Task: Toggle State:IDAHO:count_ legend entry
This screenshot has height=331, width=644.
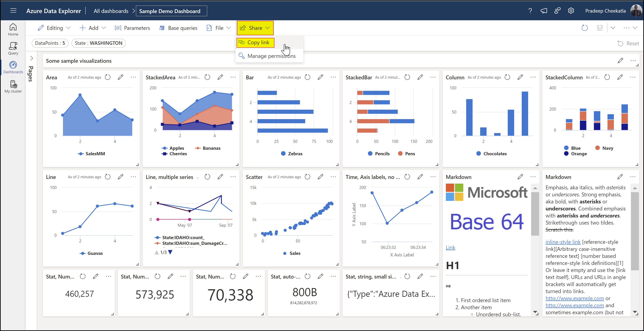Action: [180, 237]
